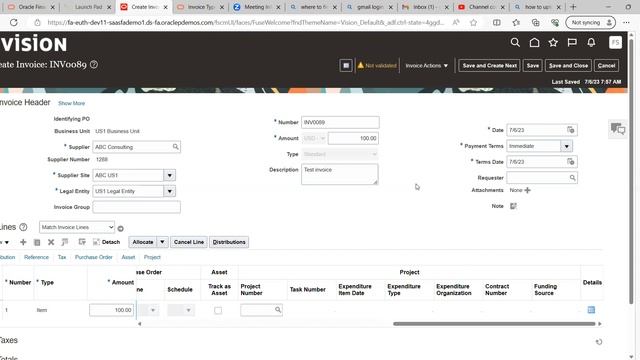Open the Project Number search magnifier

pos(278,310)
